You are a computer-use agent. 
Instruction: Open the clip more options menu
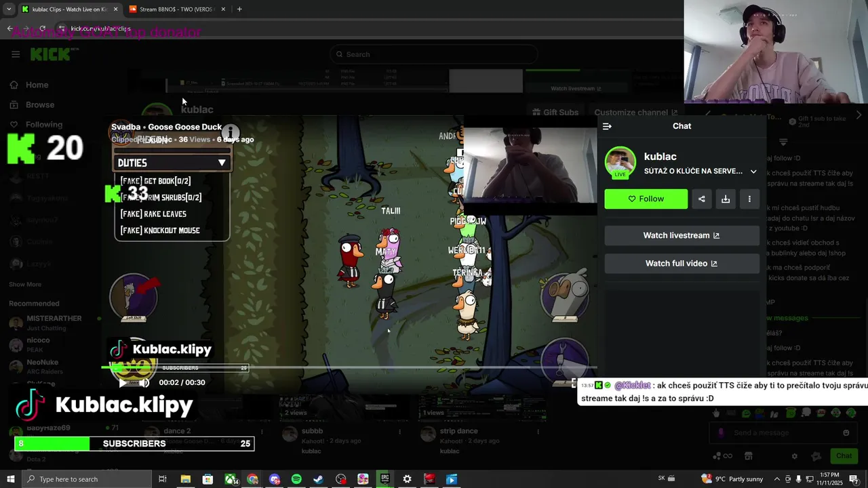749,199
